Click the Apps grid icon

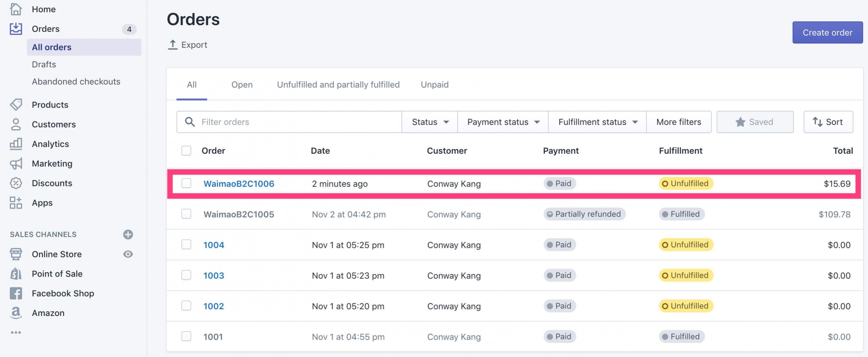pyautogui.click(x=16, y=203)
